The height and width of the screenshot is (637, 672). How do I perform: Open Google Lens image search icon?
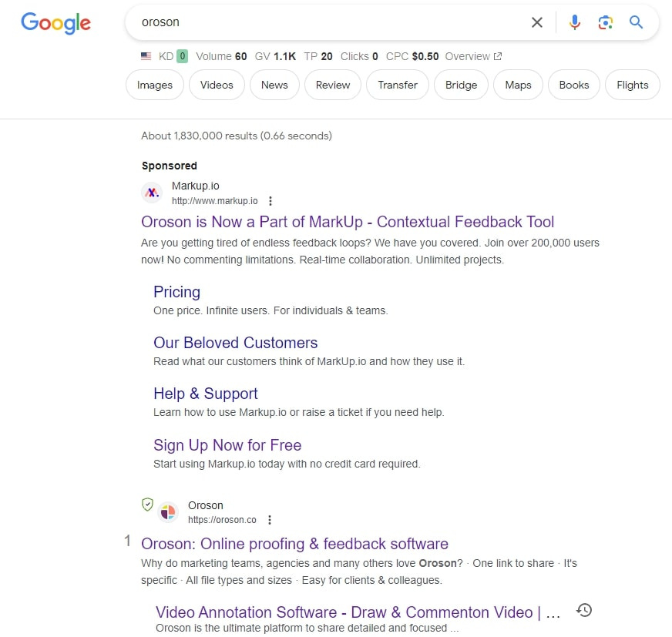[x=605, y=22]
